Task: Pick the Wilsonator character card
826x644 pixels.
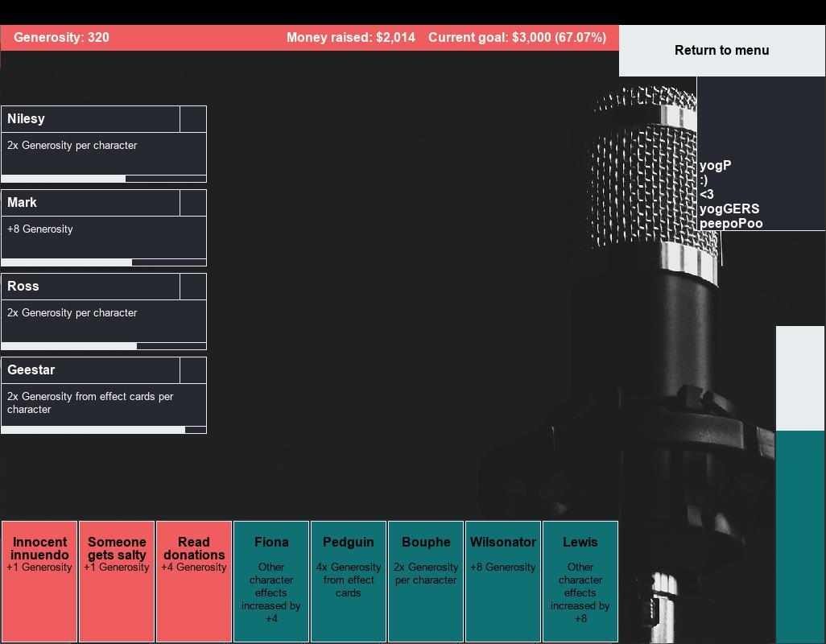Action: click(x=503, y=581)
